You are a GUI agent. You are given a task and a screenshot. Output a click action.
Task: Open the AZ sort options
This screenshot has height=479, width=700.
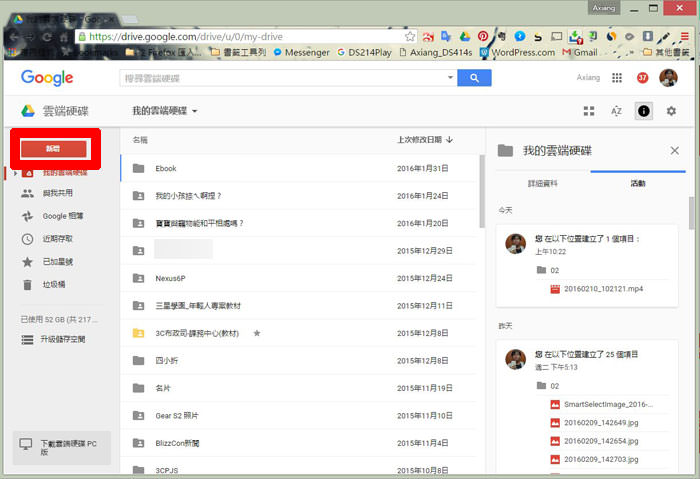[616, 111]
